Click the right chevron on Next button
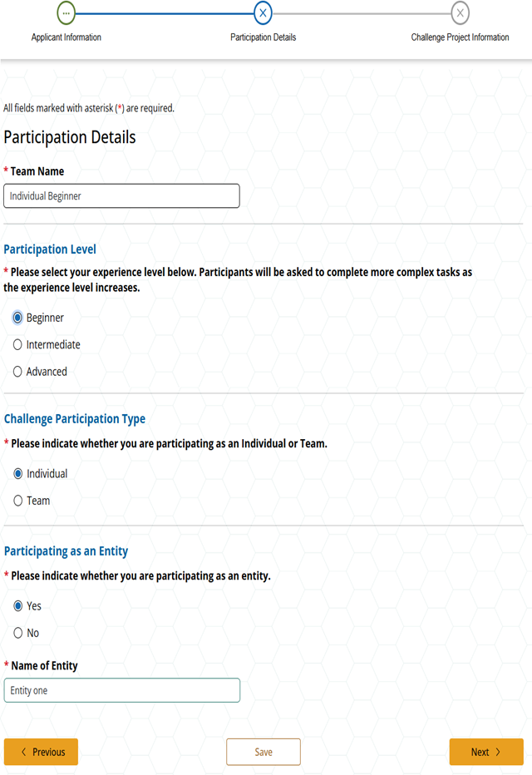This screenshot has width=532, height=775. coord(498,752)
